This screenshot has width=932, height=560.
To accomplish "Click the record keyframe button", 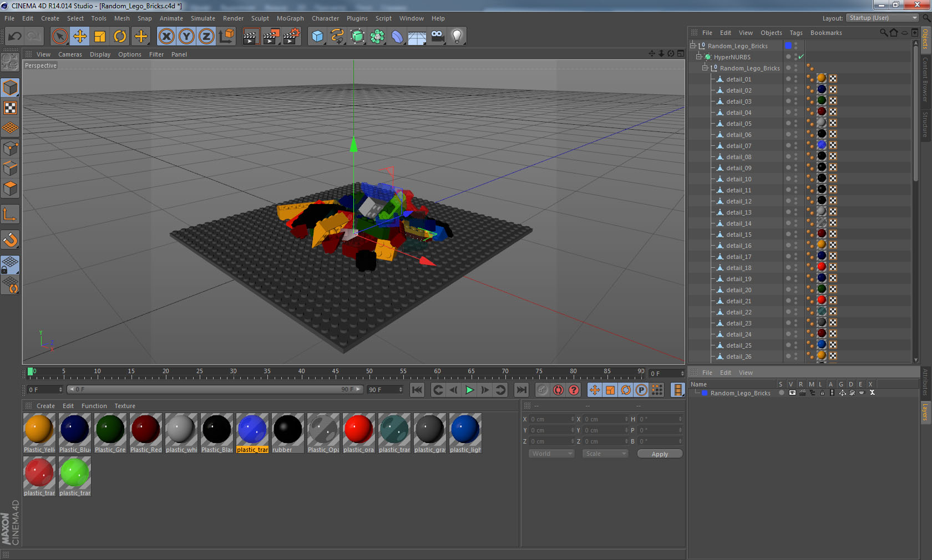I will 543,390.
